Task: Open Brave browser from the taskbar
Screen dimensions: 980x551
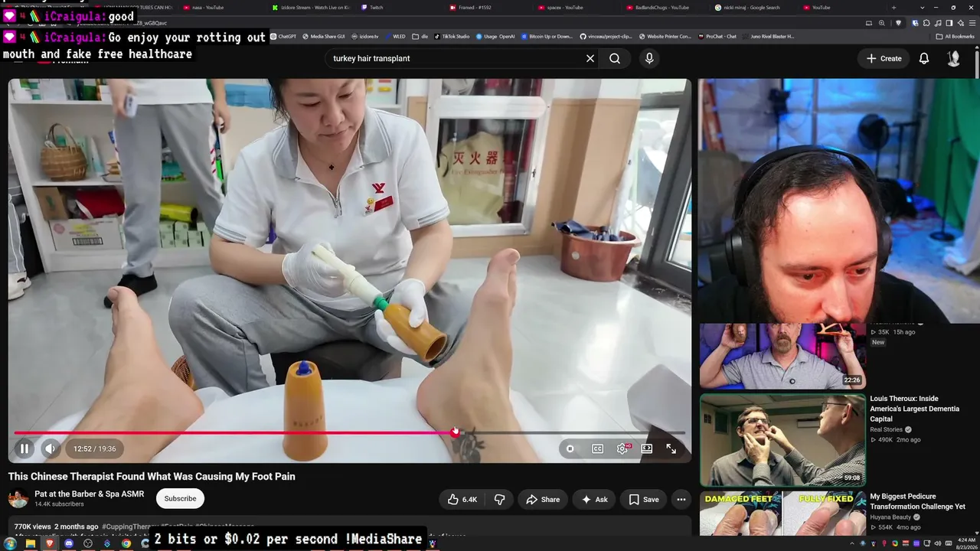Action: (50, 543)
